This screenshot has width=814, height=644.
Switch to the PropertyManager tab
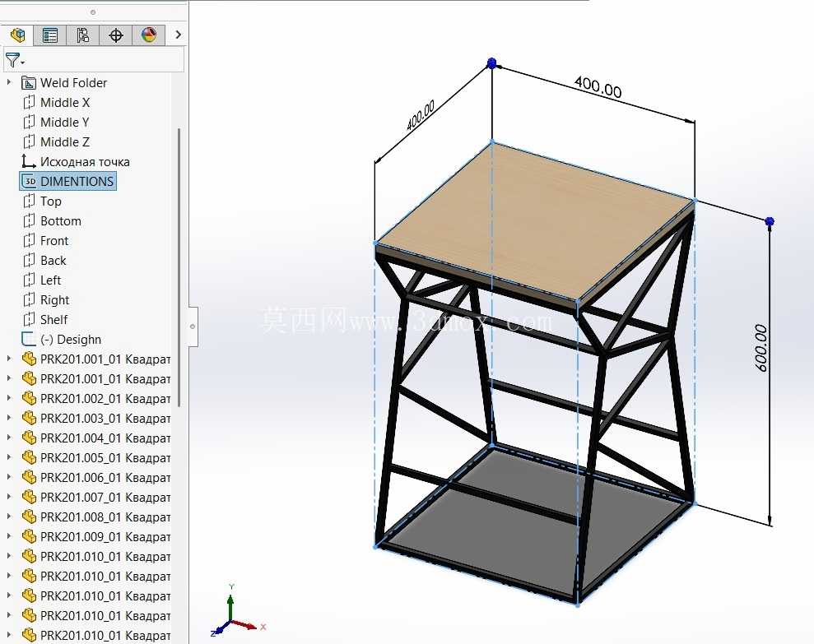point(50,35)
